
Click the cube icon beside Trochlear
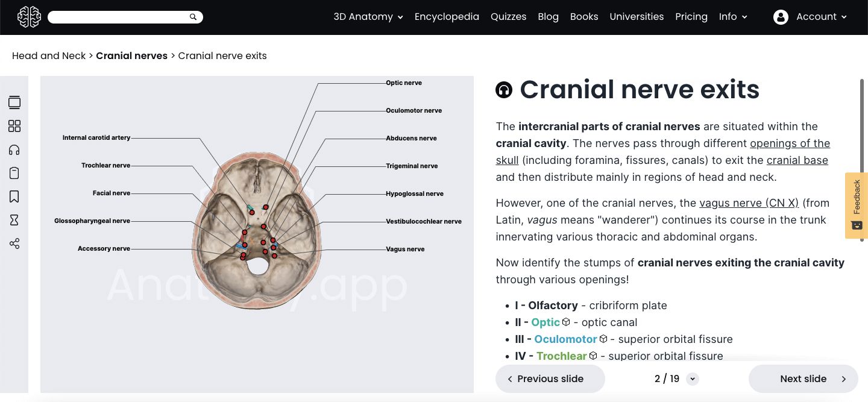pos(593,356)
